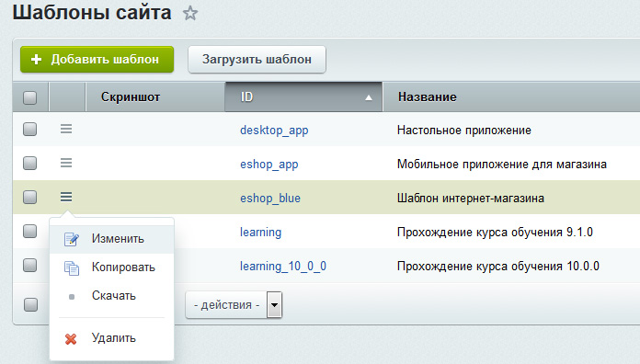Choose Изменить in context menu
The image size is (640, 364).
point(112,239)
